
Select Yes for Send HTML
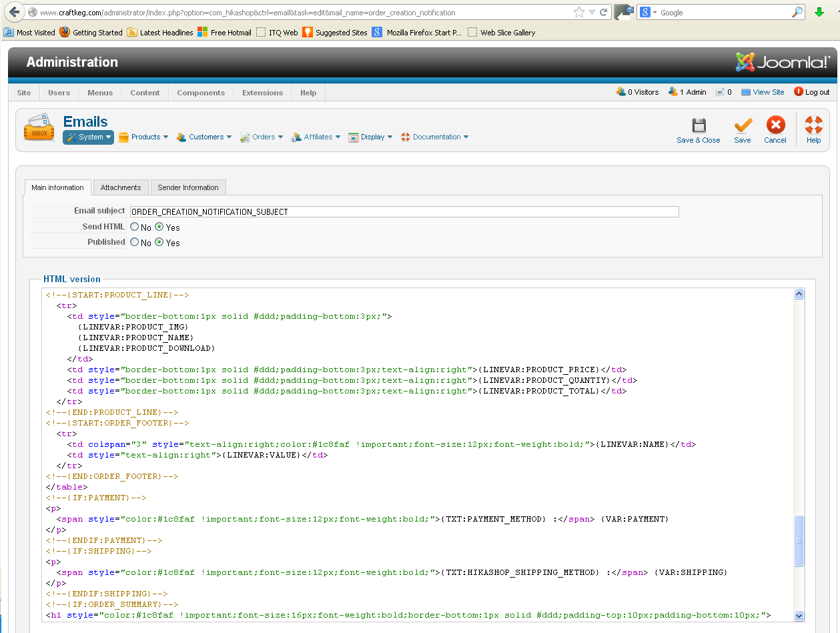coord(159,227)
